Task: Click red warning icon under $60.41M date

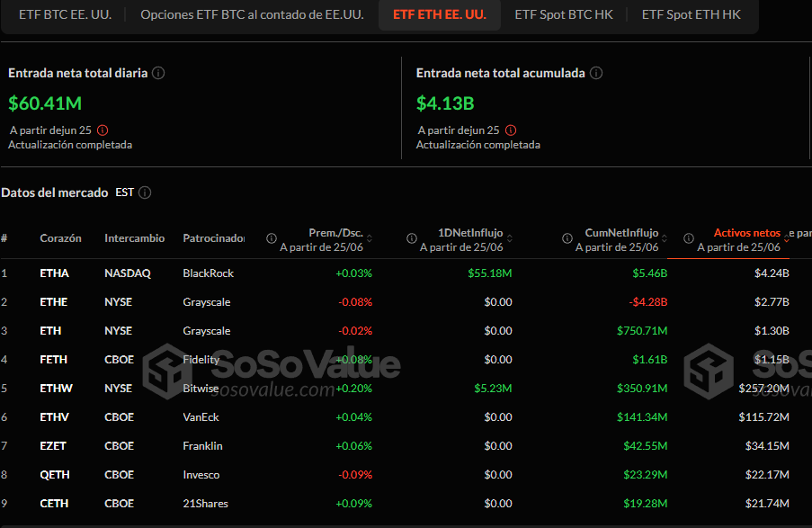Action: click(103, 130)
